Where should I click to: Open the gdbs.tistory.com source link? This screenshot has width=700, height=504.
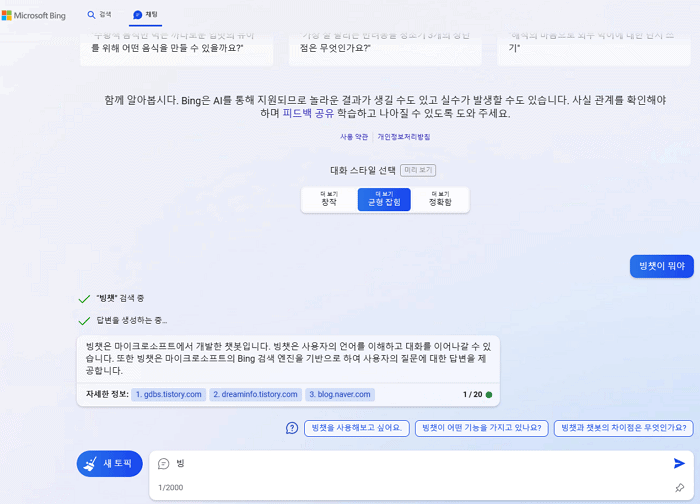click(169, 395)
